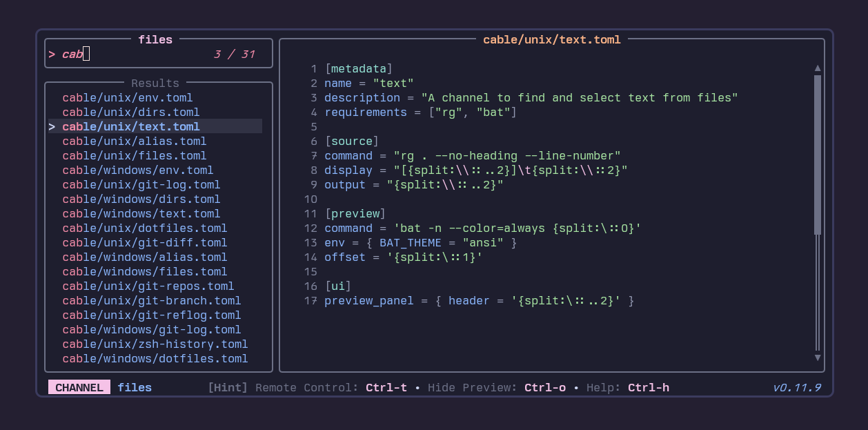The height and width of the screenshot is (430, 868).
Task: Click the Ctrl-t remote control hint
Action: point(386,387)
